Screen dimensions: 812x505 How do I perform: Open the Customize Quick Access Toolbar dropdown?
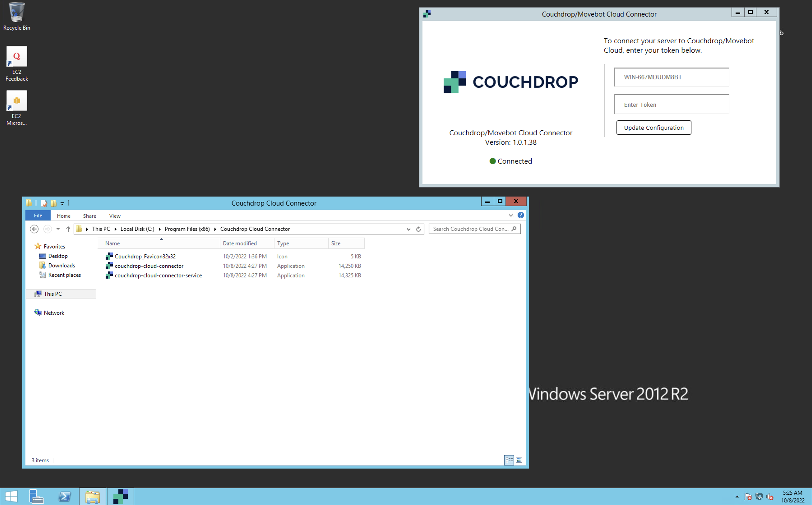62,203
